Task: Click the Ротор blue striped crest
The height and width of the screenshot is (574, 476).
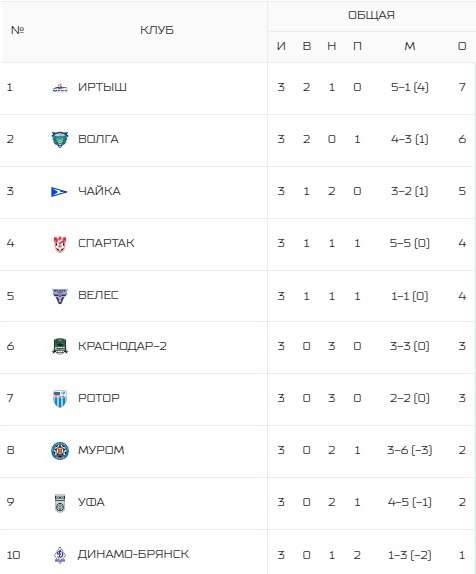Action: click(x=60, y=398)
